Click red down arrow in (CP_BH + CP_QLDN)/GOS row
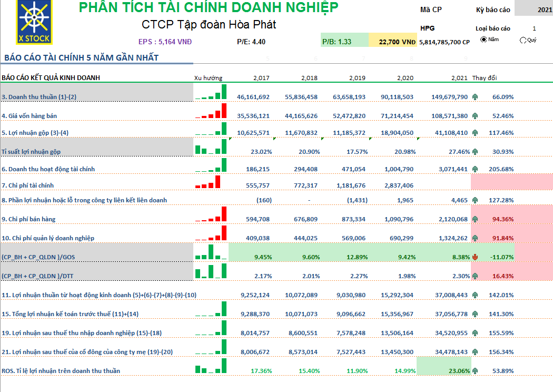This screenshot has width=553, height=392. pyautogui.click(x=475, y=257)
